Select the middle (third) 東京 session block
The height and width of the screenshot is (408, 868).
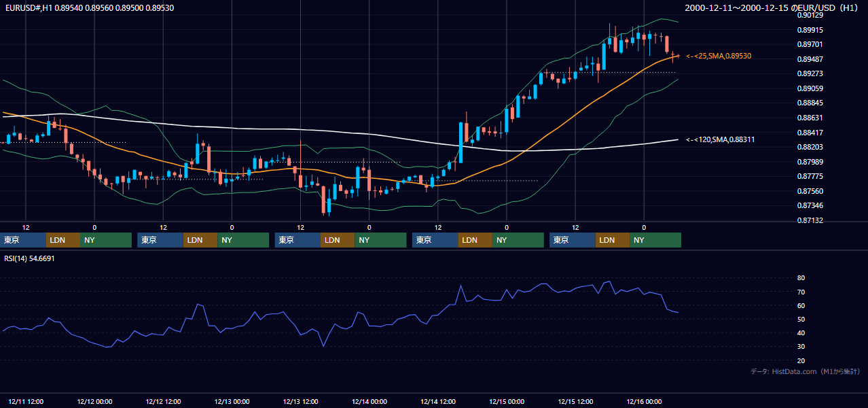pyautogui.click(x=298, y=240)
